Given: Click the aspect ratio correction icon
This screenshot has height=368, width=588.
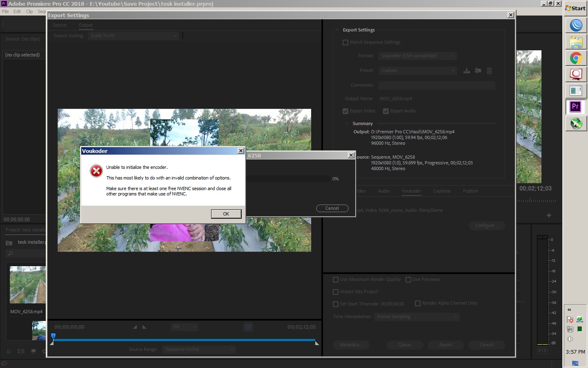Looking at the screenshot, I should click(248, 327).
